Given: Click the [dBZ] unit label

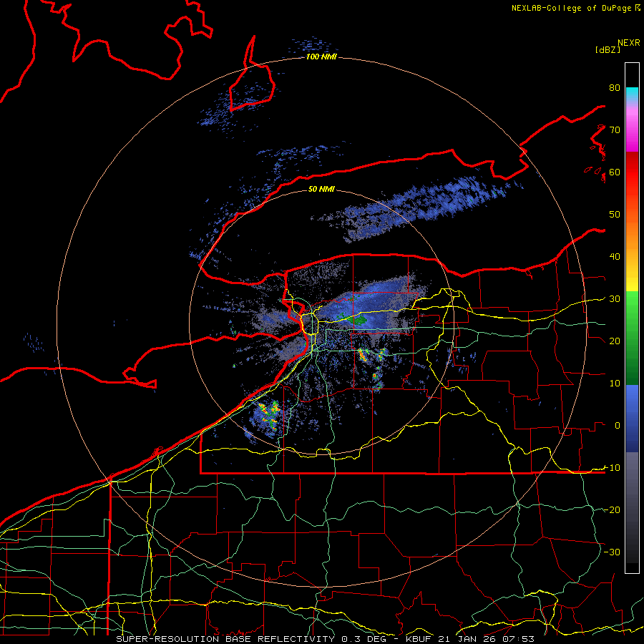Looking at the screenshot, I should pyautogui.click(x=608, y=49).
